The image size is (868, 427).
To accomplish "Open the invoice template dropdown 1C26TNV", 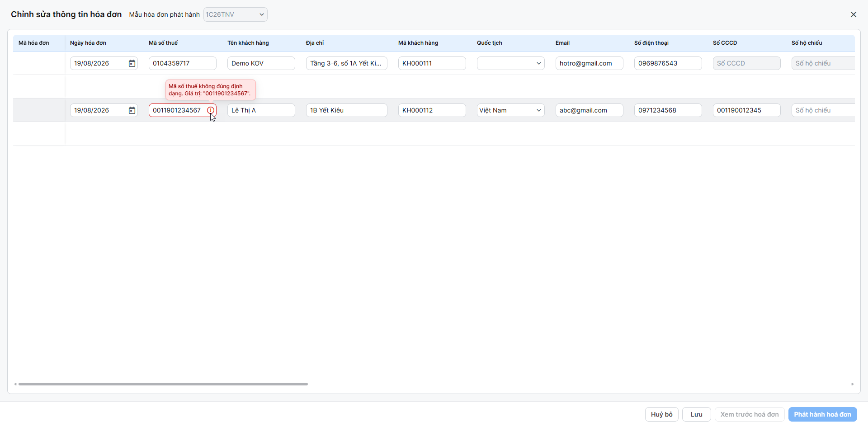I will click(x=235, y=14).
